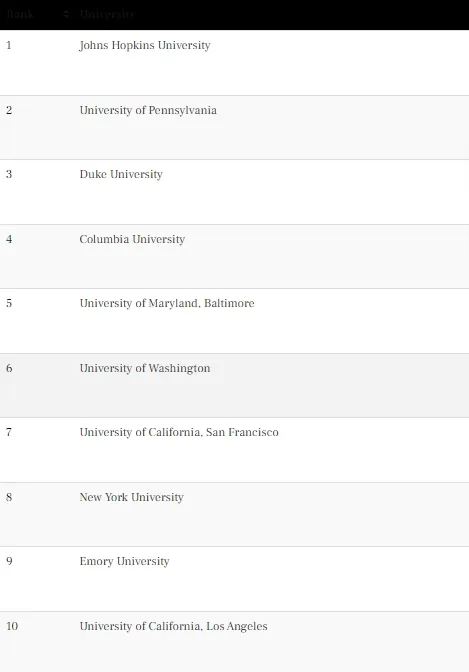
Task: Select the rank 8 cell
Action: [9, 497]
